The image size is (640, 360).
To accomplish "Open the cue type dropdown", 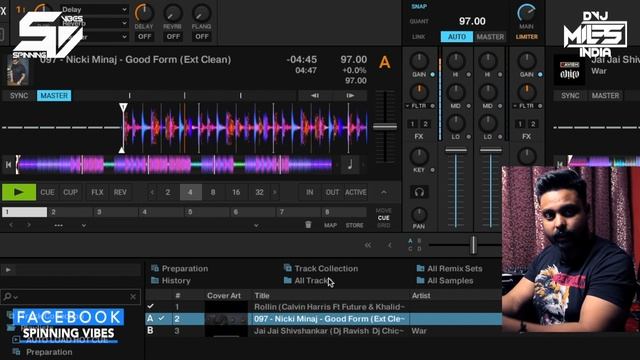I will 256,225.
